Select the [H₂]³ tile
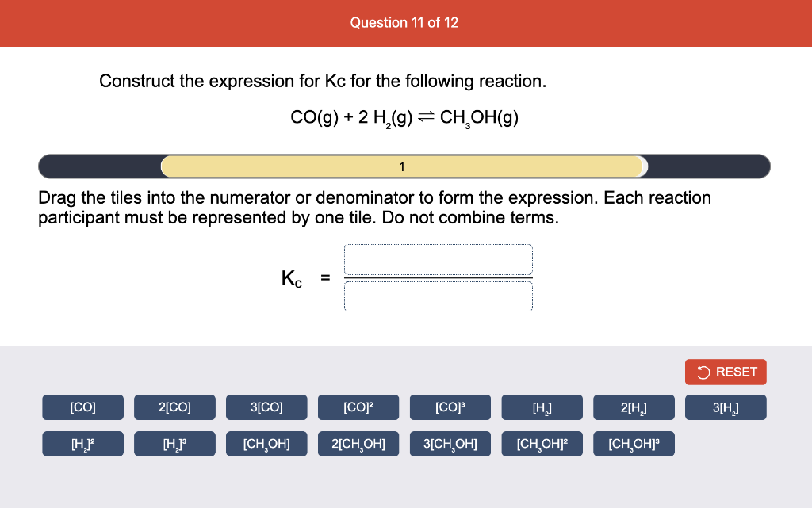812x508 pixels. tap(174, 443)
